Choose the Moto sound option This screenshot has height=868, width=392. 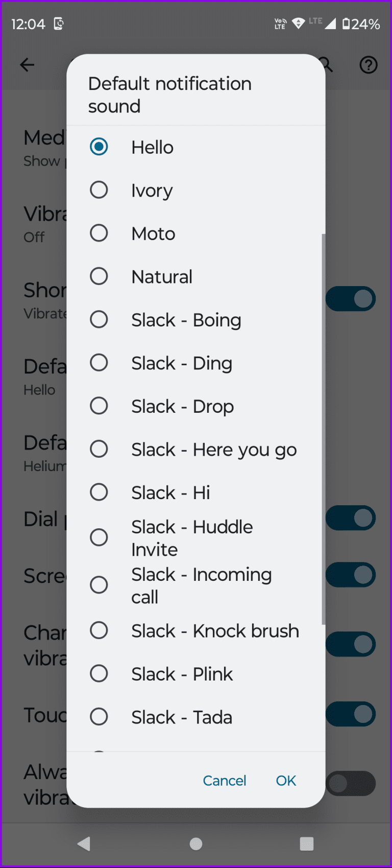pyautogui.click(x=99, y=232)
